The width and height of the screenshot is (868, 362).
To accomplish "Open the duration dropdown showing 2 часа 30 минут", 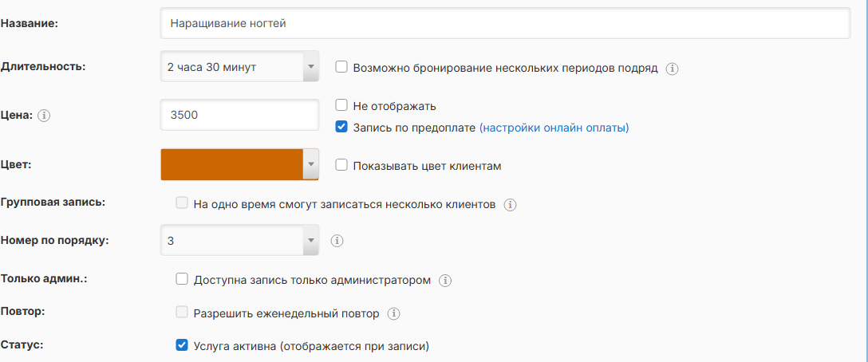I will (x=239, y=67).
